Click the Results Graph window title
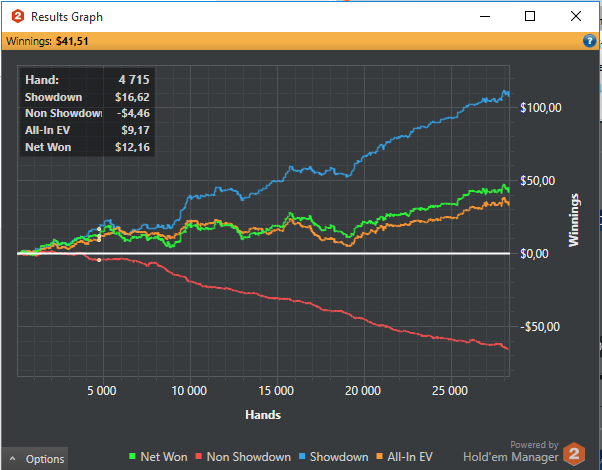Viewport: 602px width, 470px height. [67, 17]
